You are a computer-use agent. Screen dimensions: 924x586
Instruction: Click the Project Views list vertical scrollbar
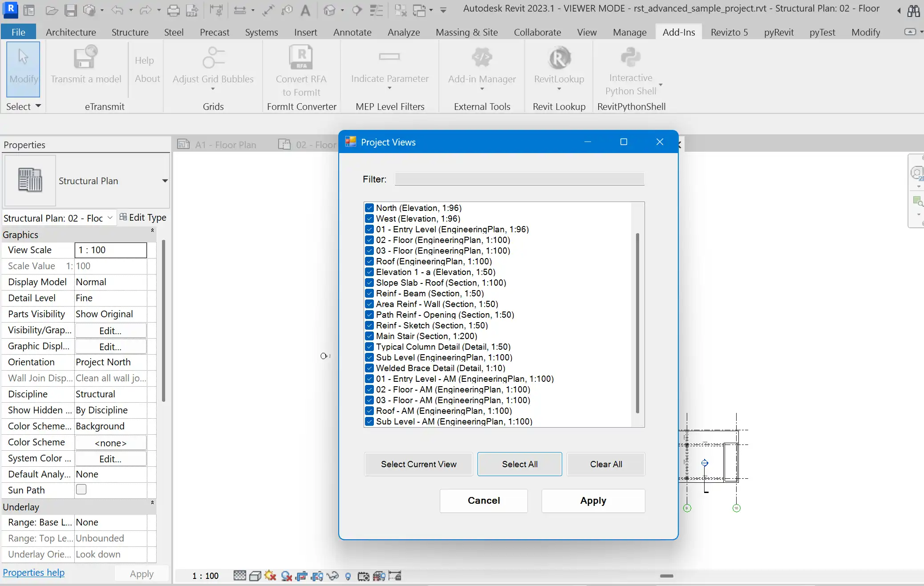coord(637,323)
